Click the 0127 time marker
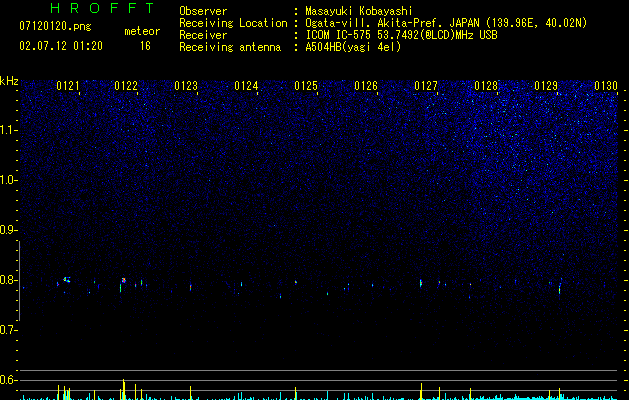629x400 pixels. [x=426, y=86]
